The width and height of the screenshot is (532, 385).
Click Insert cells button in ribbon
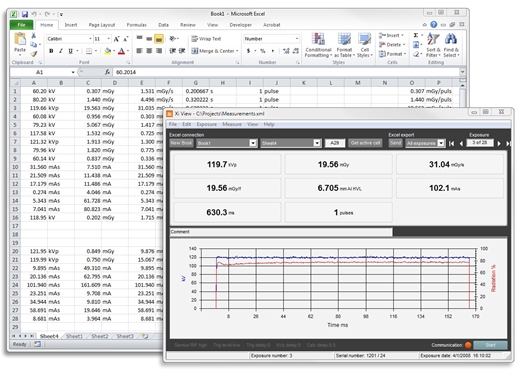point(391,35)
